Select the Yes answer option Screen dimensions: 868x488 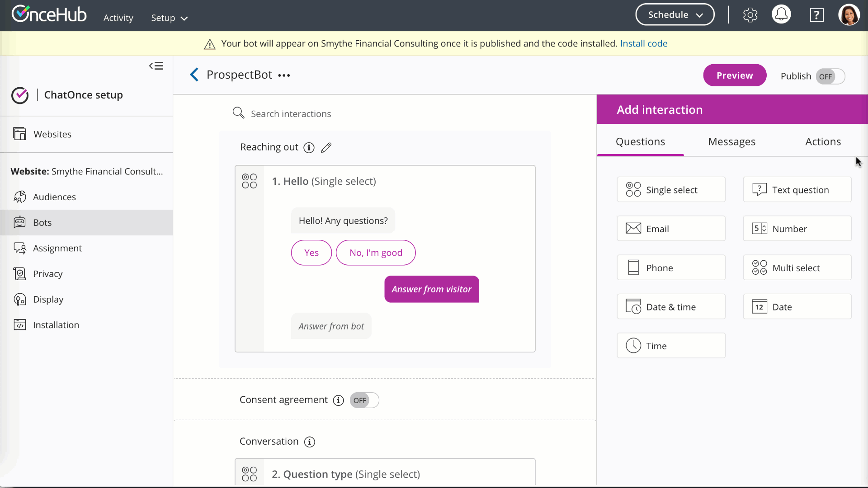point(311,253)
